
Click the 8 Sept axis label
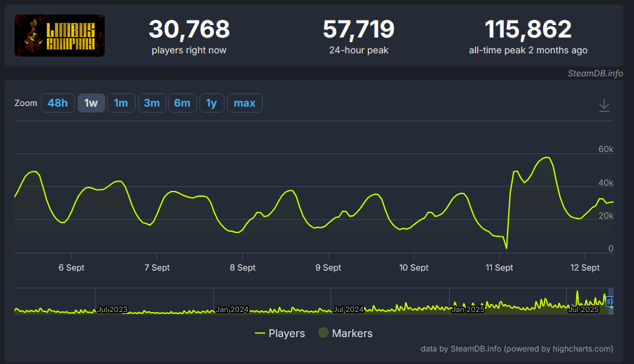[242, 267]
